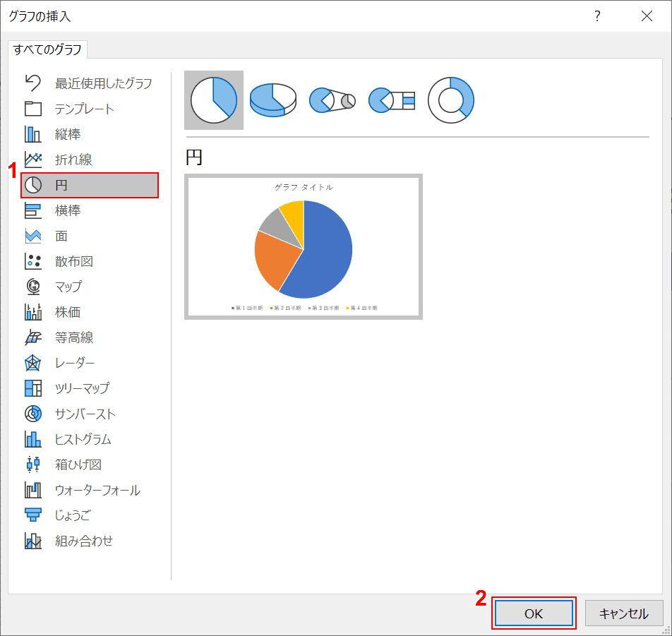This screenshot has height=636, width=672.
Task: Click the 円 pie category icon
Action: coord(33,185)
